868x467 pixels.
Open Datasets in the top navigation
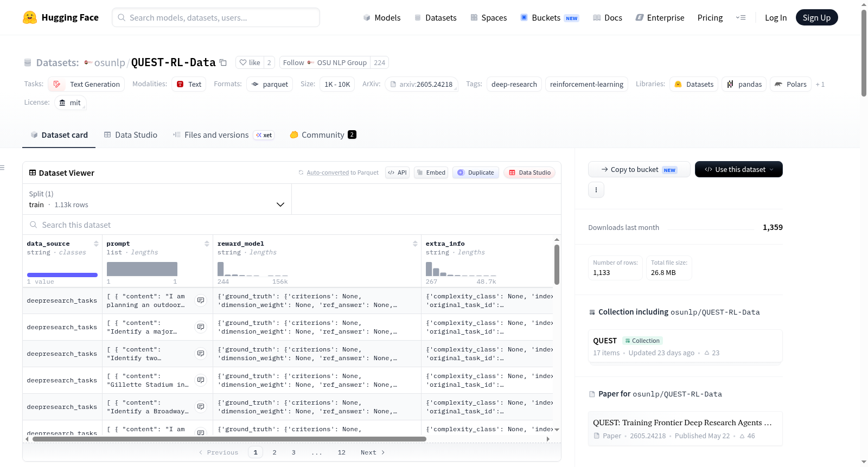click(436, 17)
